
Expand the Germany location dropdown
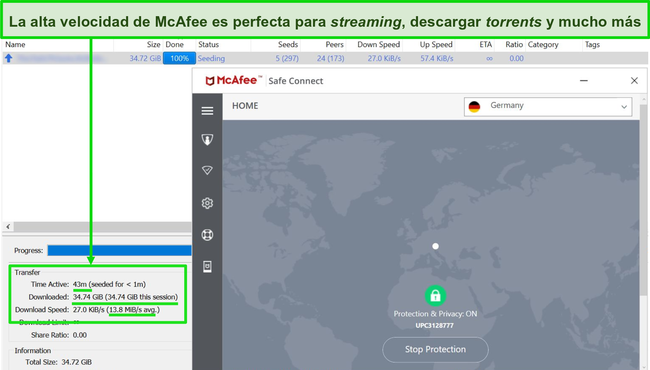(x=548, y=106)
